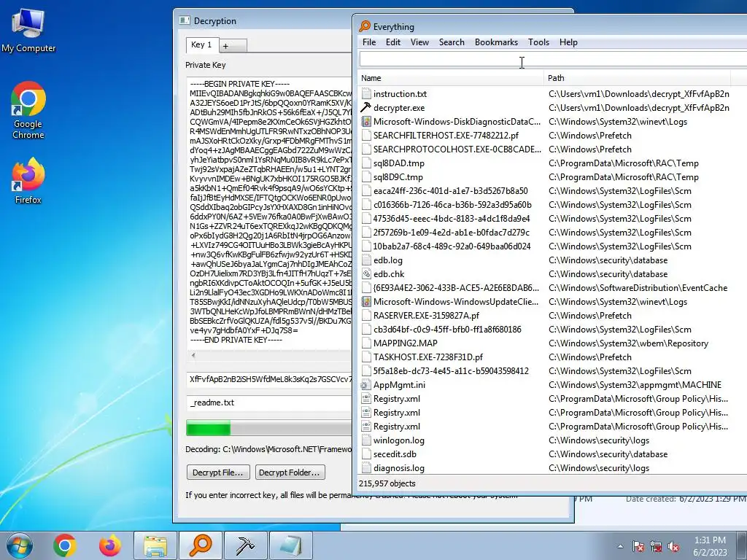
Task: Select the MAPPING2.MAP file icon
Action: [366, 343]
